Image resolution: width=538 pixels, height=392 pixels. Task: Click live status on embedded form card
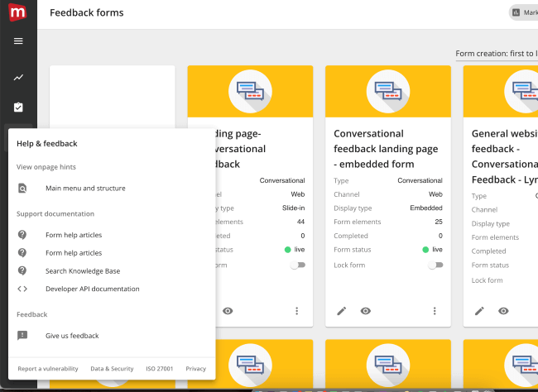coord(432,249)
